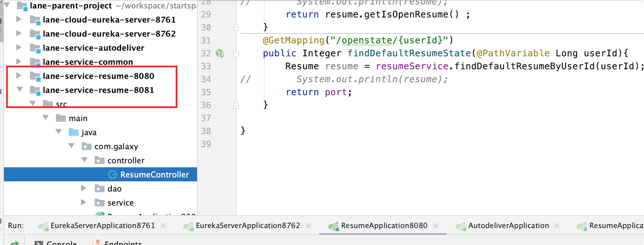Screen dimensions: 644x245
Task: Click fold end marker on line 36
Action: point(236,105)
